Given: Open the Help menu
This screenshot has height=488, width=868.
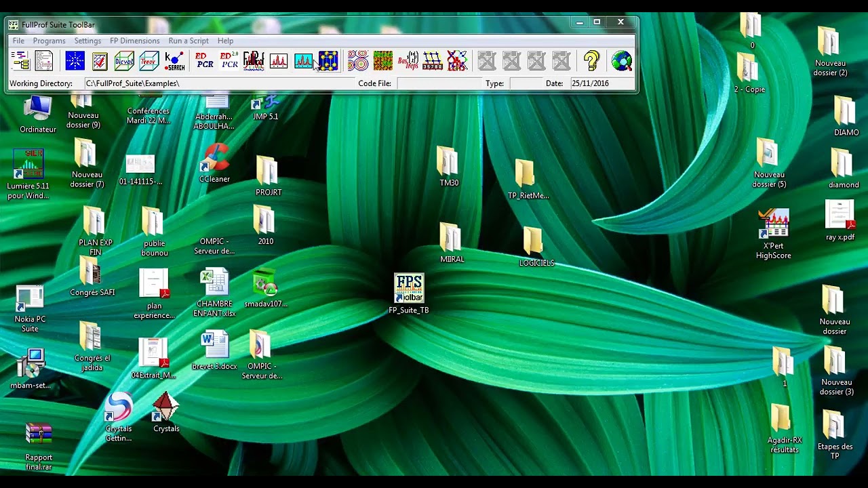Looking at the screenshot, I should click(225, 41).
